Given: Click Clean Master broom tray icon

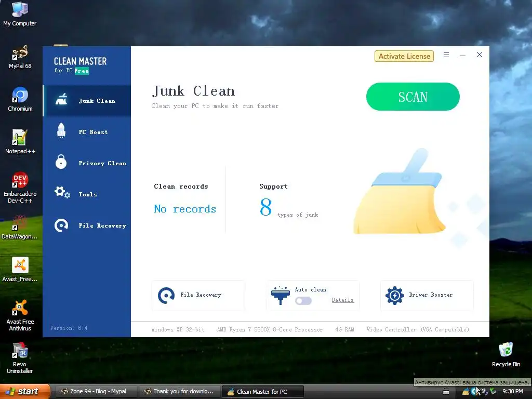Looking at the screenshot, I should (x=465, y=392).
